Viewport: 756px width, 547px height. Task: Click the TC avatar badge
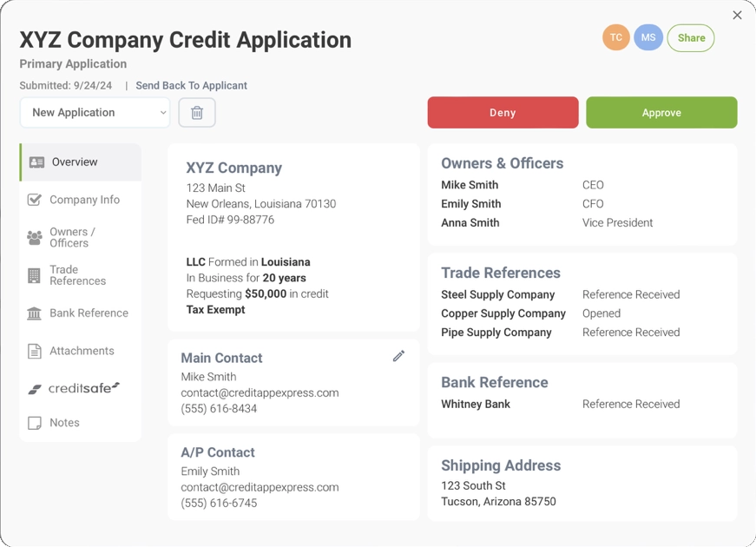[616, 37]
